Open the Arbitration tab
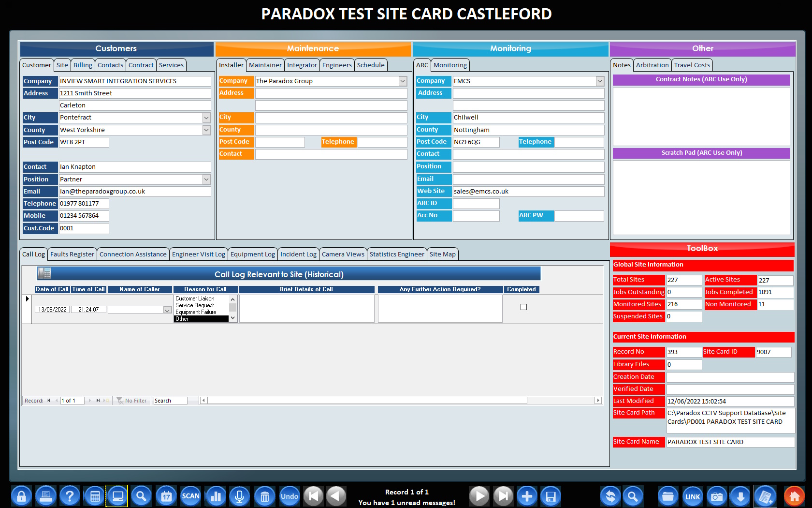 pyautogui.click(x=652, y=65)
